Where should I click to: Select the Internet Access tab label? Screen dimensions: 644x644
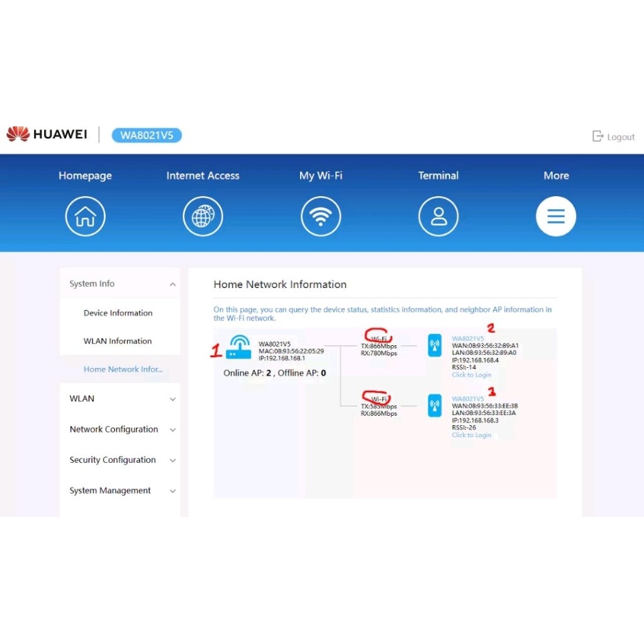coord(203,175)
